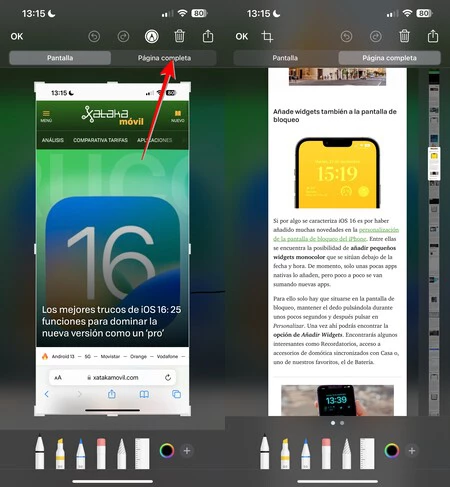Click reload icon in captured Safari bar

coord(168,377)
